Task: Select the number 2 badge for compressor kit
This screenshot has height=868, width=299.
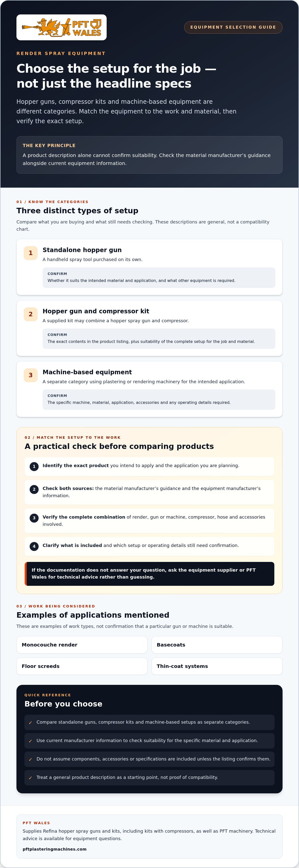Action: pyautogui.click(x=31, y=314)
